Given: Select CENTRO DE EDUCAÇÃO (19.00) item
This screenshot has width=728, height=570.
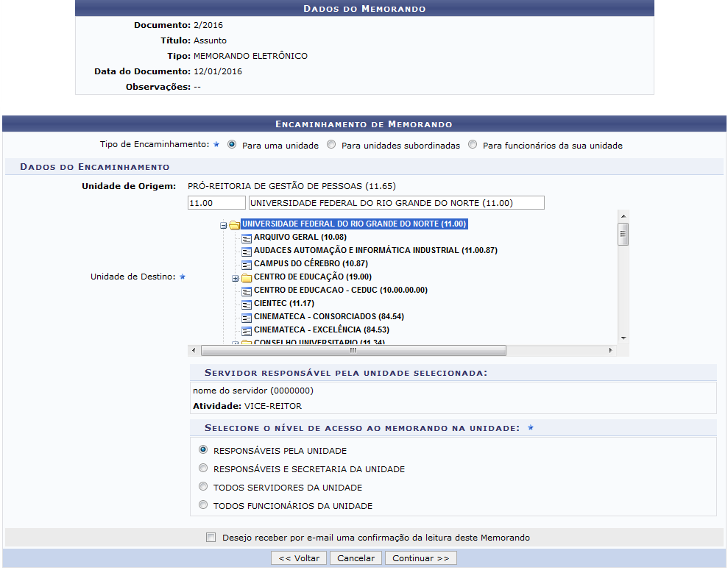Looking at the screenshot, I should pyautogui.click(x=313, y=277).
